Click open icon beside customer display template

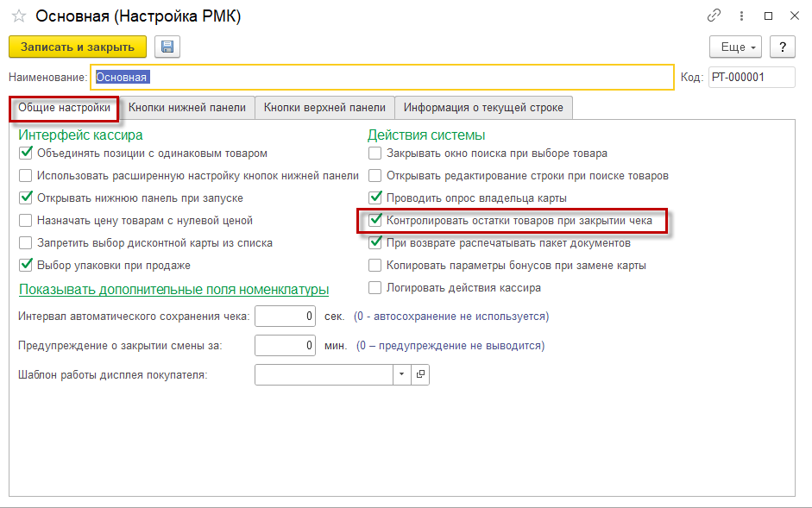420,374
